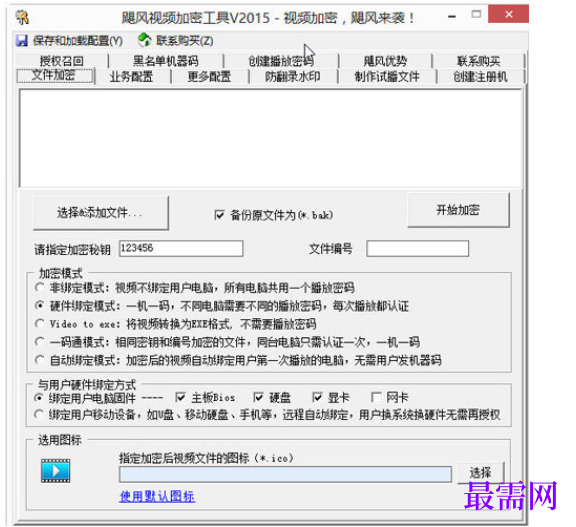Close the 飓风视频加密工具 window
This screenshot has width=576, height=527.
(508, 14)
